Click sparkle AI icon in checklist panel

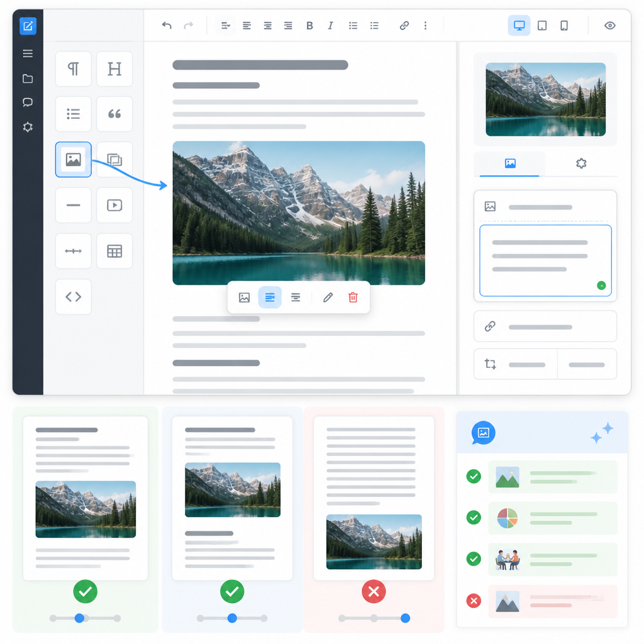click(602, 433)
